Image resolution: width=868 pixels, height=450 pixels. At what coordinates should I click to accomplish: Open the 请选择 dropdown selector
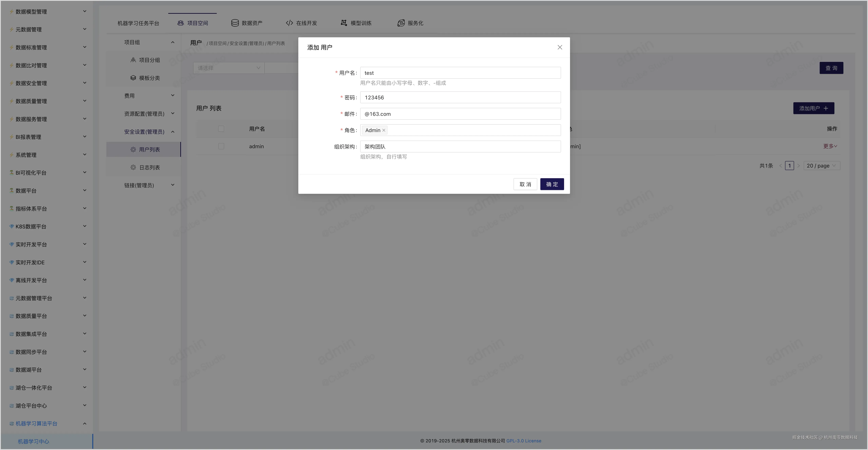pyautogui.click(x=228, y=68)
